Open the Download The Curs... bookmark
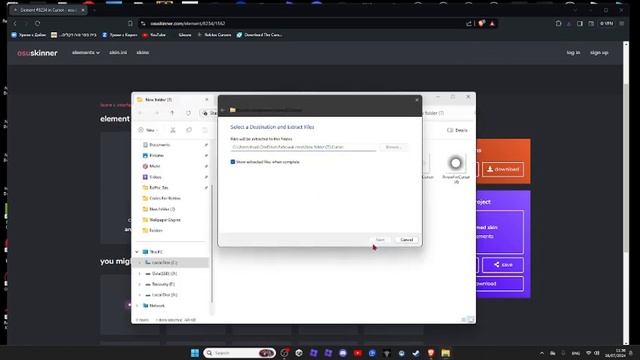The height and width of the screenshot is (360, 640). [259, 35]
